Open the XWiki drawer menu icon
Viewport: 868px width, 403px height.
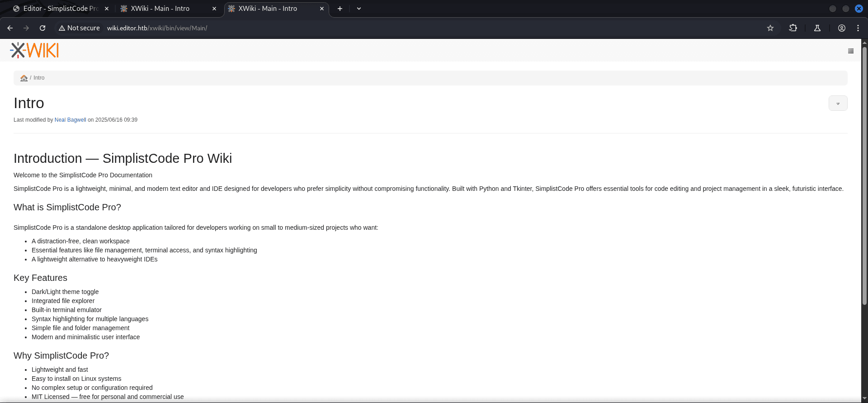click(x=851, y=51)
